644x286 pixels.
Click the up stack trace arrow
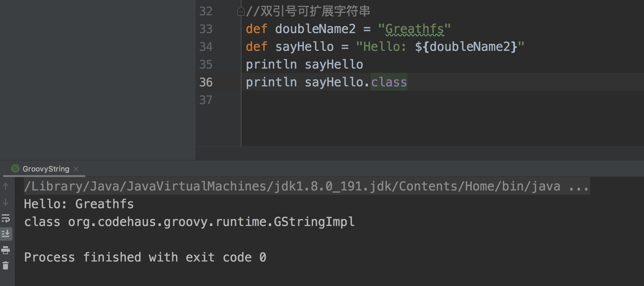[x=6, y=186]
